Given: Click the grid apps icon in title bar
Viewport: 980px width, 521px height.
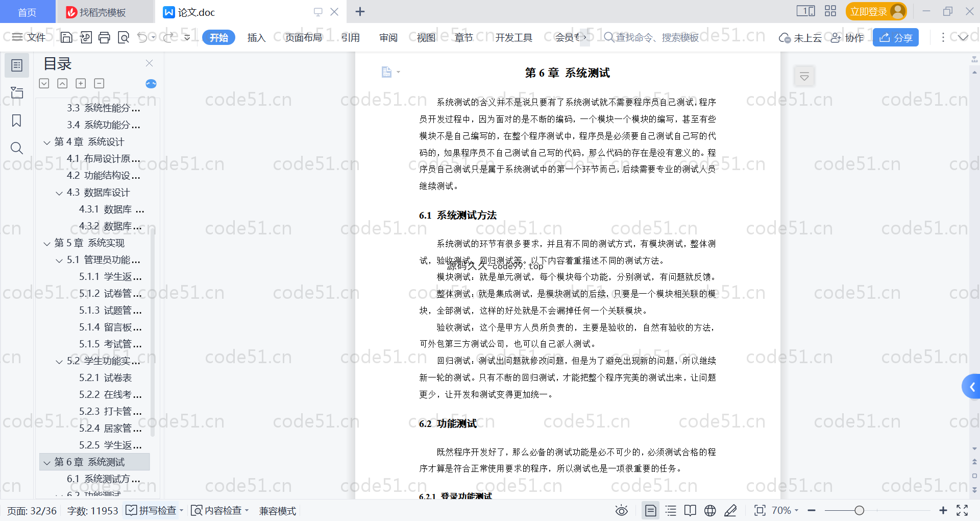Looking at the screenshot, I should pyautogui.click(x=830, y=11).
